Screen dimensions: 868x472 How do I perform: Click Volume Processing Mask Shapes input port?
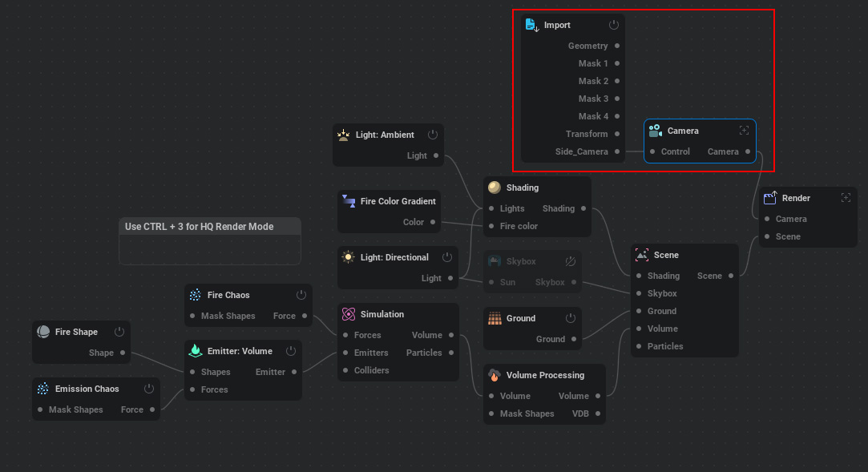(x=491, y=414)
